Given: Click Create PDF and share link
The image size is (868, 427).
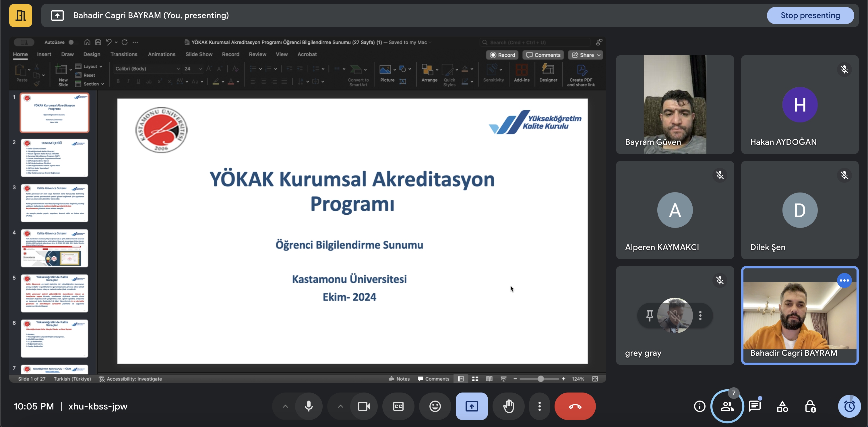Looking at the screenshot, I should [581, 75].
